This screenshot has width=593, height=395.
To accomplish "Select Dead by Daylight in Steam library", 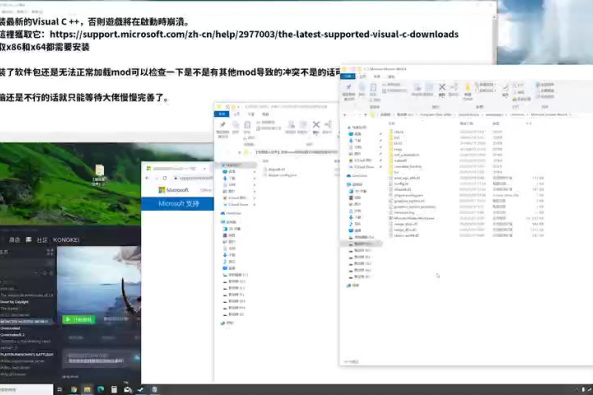I will point(14,302).
